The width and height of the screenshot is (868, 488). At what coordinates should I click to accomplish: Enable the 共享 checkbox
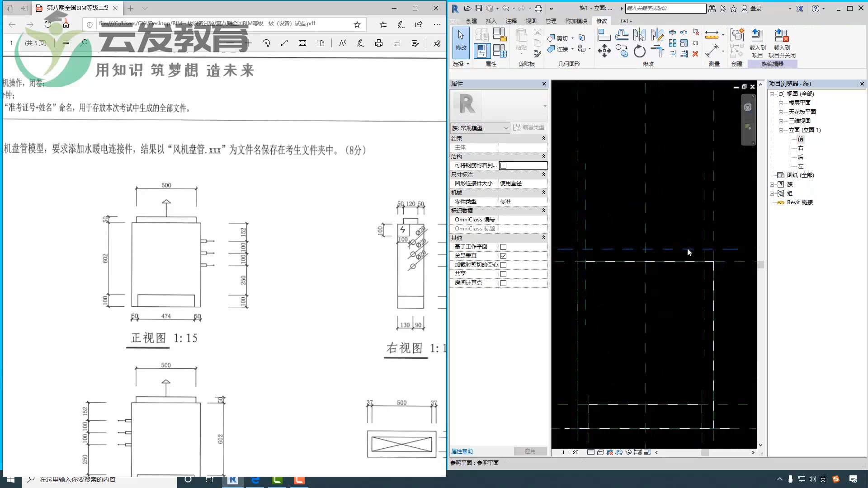[503, 273]
